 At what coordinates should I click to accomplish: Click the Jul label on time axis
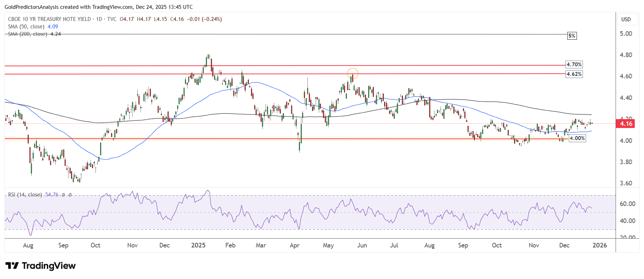click(x=394, y=245)
